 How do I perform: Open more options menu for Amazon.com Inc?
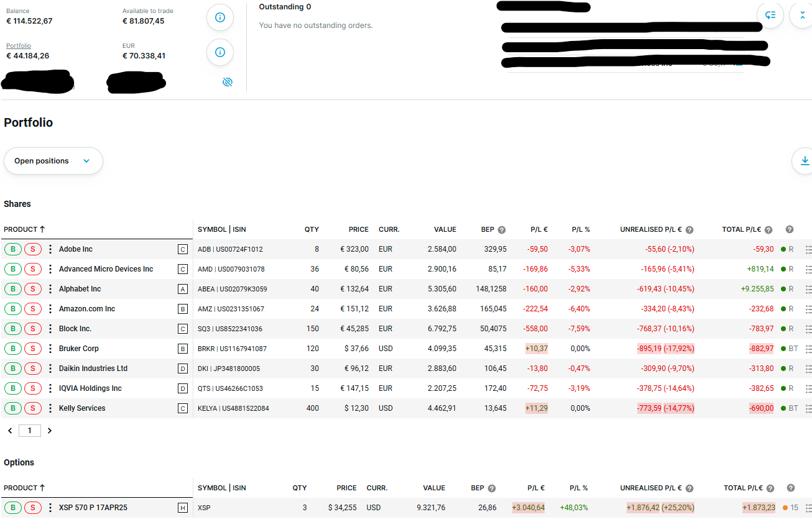coord(50,309)
